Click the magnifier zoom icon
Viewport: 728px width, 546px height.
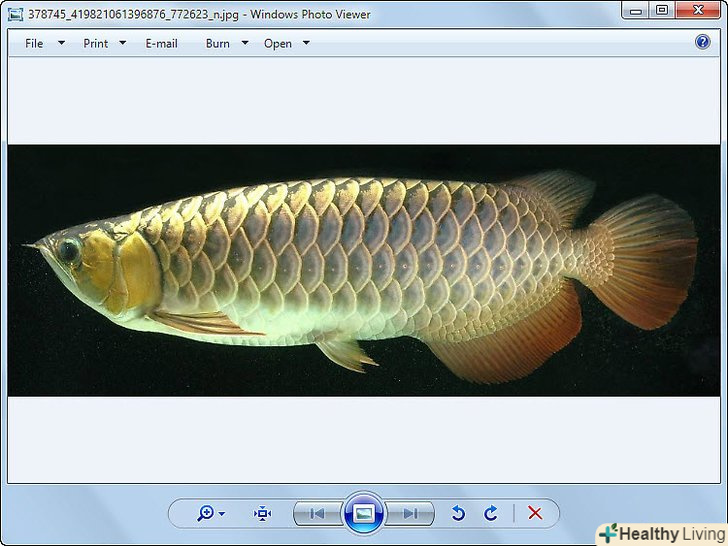coord(205,513)
